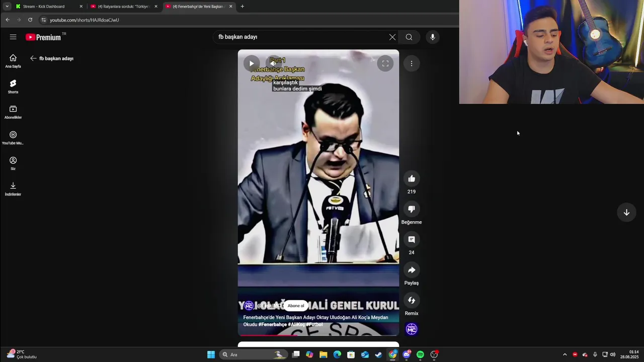
Task: View site information in address bar
Action: (44, 20)
